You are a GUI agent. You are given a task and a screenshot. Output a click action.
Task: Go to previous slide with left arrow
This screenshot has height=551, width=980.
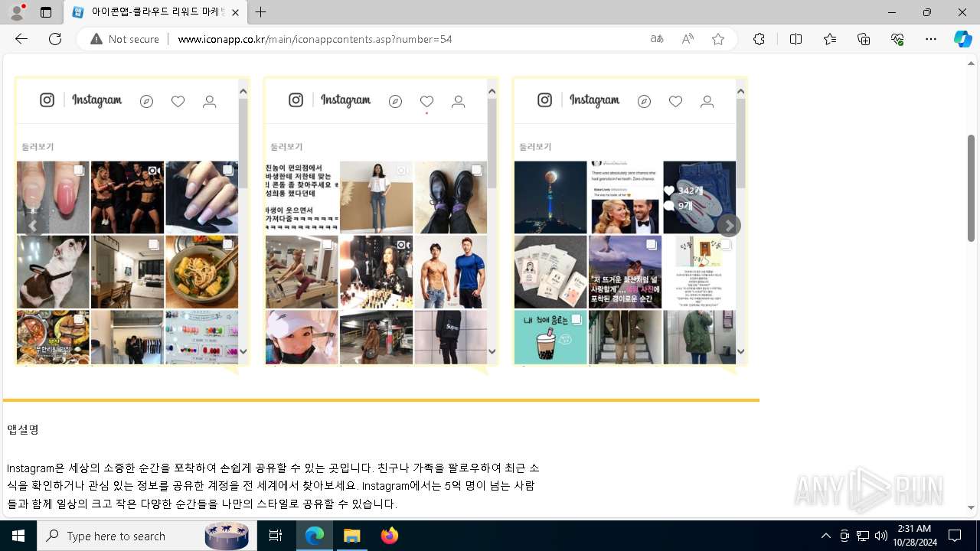(33, 226)
